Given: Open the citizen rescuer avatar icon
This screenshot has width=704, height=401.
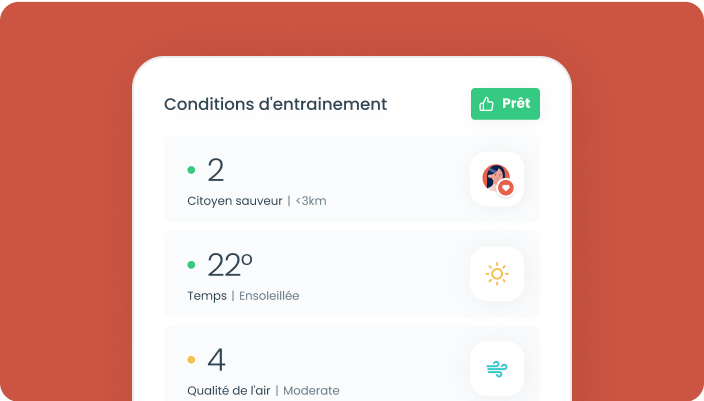Looking at the screenshot, I should pyautogui.click(x=496, y=179).
